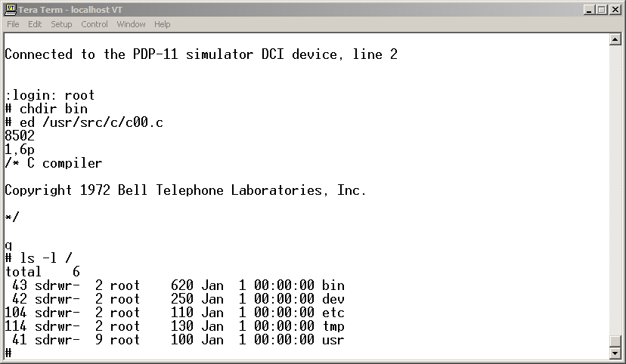Click the 'bin' directory name
Screen dimensions: 626x364
click(x=333, y=285)
